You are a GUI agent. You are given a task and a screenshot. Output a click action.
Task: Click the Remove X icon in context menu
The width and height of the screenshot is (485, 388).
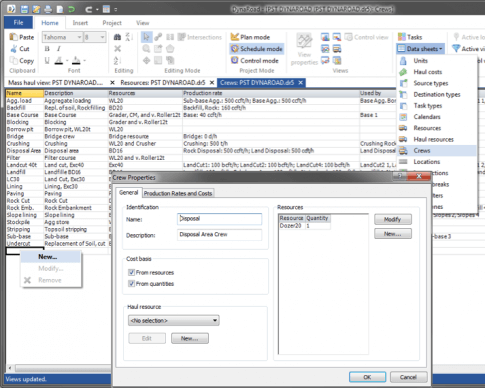tap(27, 280)
